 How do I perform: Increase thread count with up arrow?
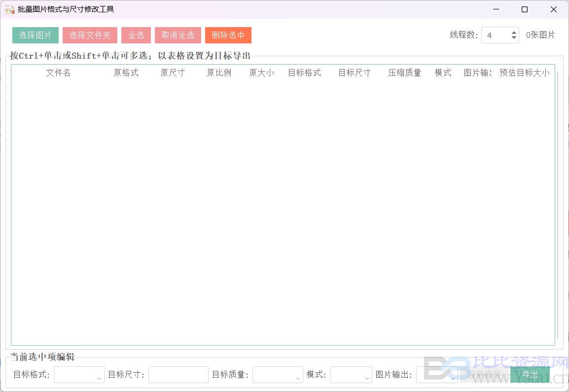[x=514, y=32]
